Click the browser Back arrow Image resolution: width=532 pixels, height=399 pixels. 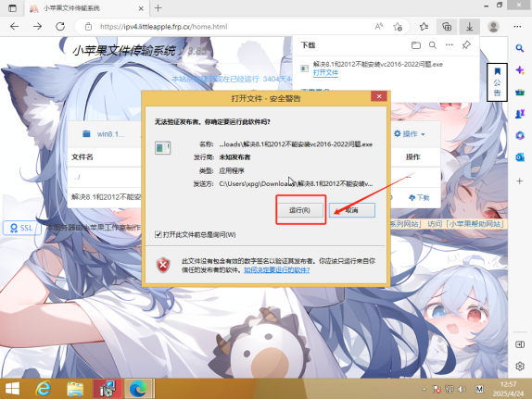[x=14, y=27]
